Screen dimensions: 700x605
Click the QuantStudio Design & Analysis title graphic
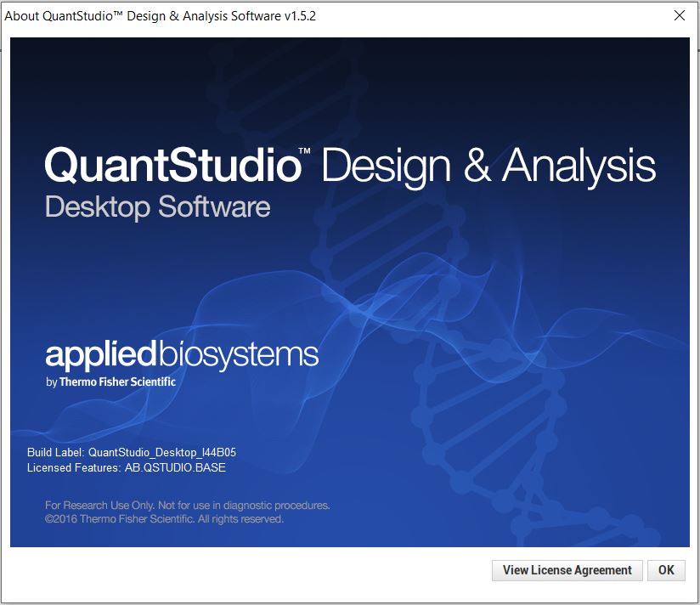(348, 167)
